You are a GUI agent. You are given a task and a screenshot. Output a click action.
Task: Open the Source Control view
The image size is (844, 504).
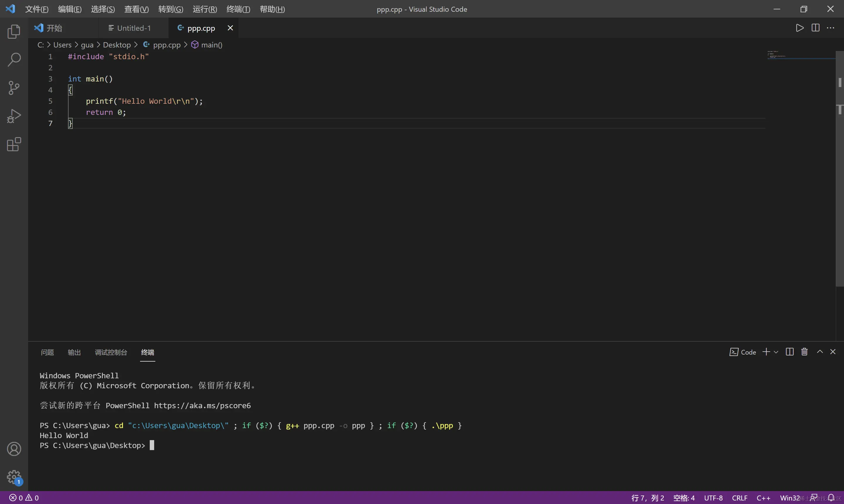[x=14, y=88]
